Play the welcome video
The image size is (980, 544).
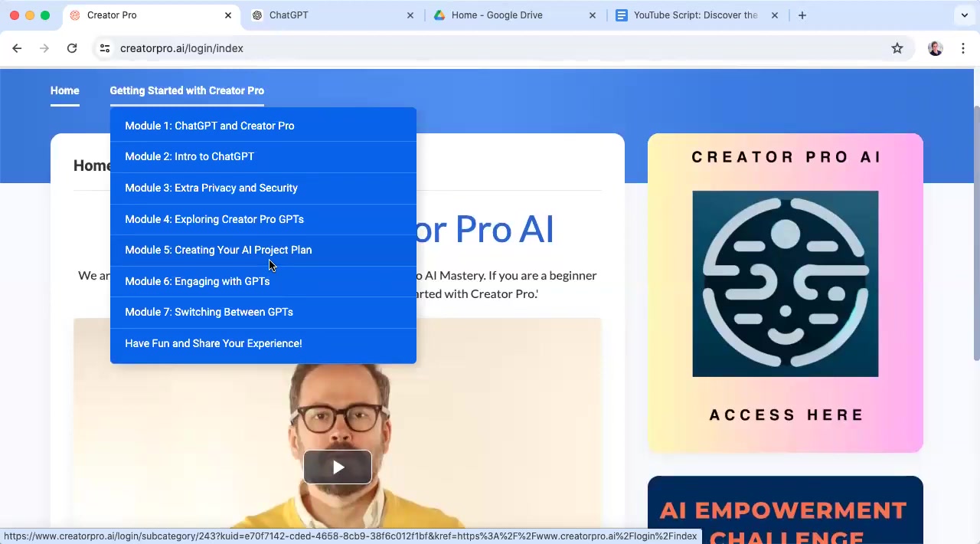click(x=338, y=467)
